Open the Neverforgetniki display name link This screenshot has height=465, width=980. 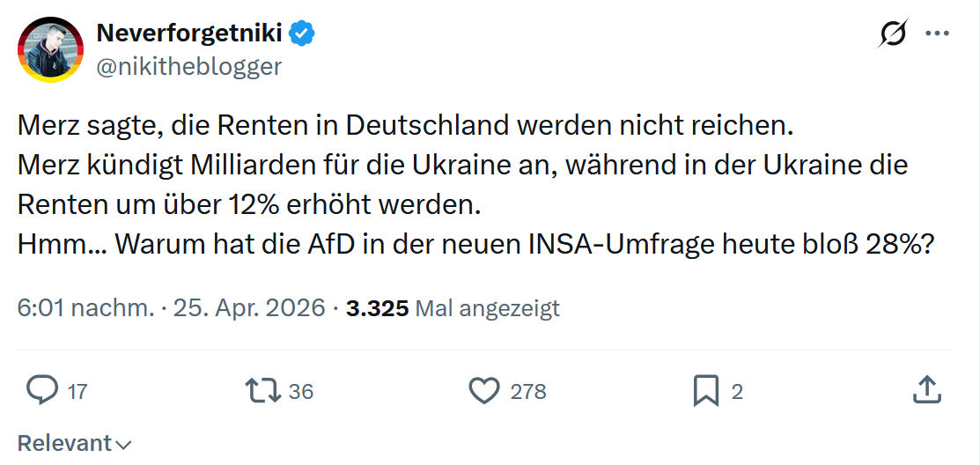(189, 33)
